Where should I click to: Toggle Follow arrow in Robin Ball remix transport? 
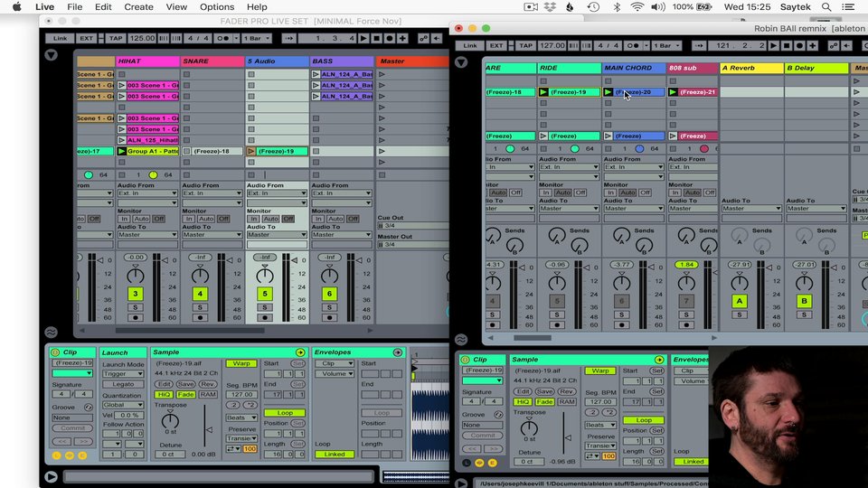tap(699, 45)
